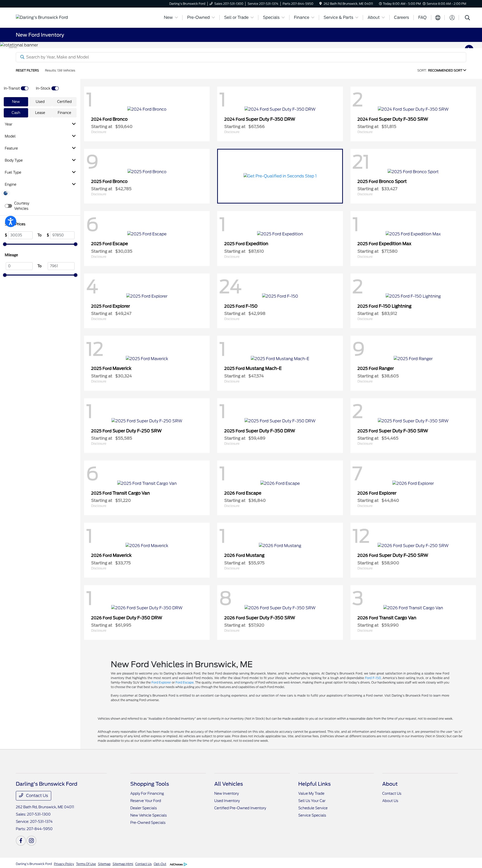Screen dimensions: 482x868
Task: Open the Recommended Sort dropdown
Action: (447, 71)
